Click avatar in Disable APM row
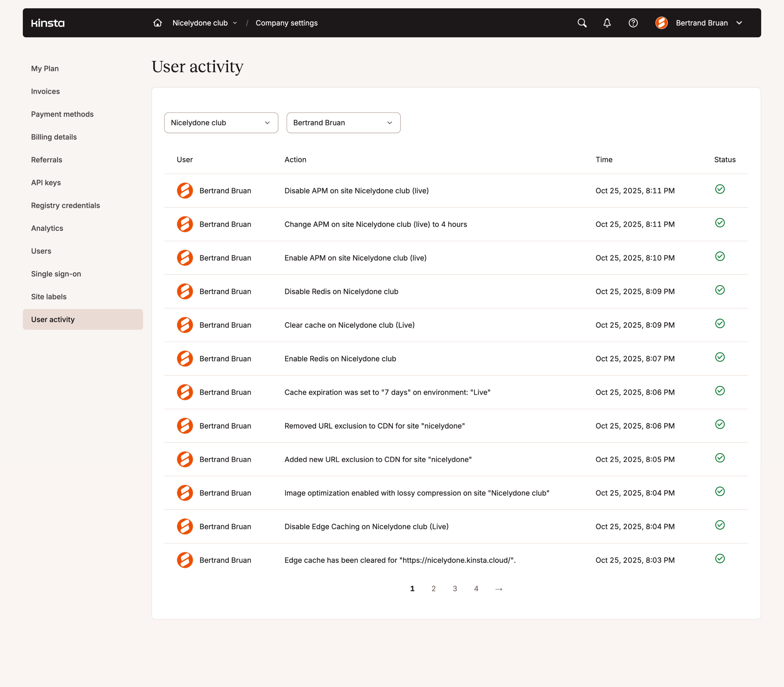 tap(185, 190)
